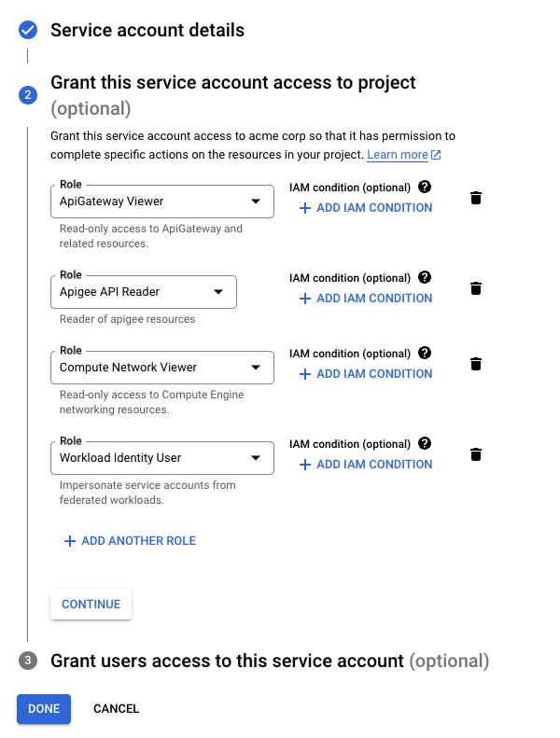Cancel service account creation
The image size is (560, 738).
point(117,709)
